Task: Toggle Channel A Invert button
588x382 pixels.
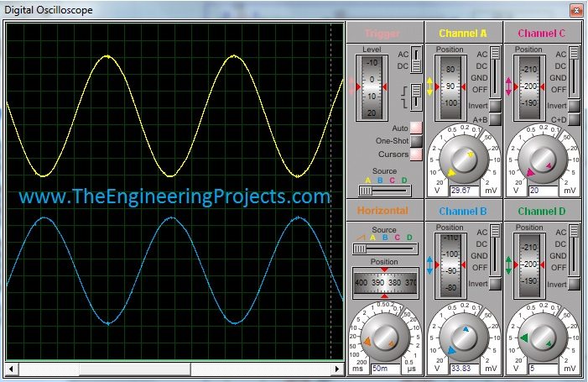Action: pyautogui.click(x=496, y=106)
